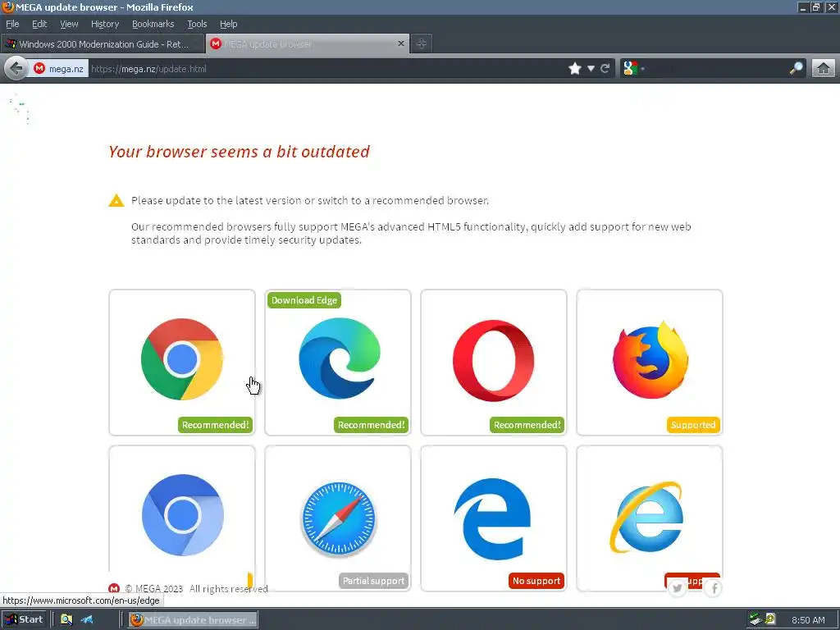This screenshot has height=630, width=840.
Task: Click second quick launch icon in taskbar
Action: pyautogui.click(x=87, y=619)
